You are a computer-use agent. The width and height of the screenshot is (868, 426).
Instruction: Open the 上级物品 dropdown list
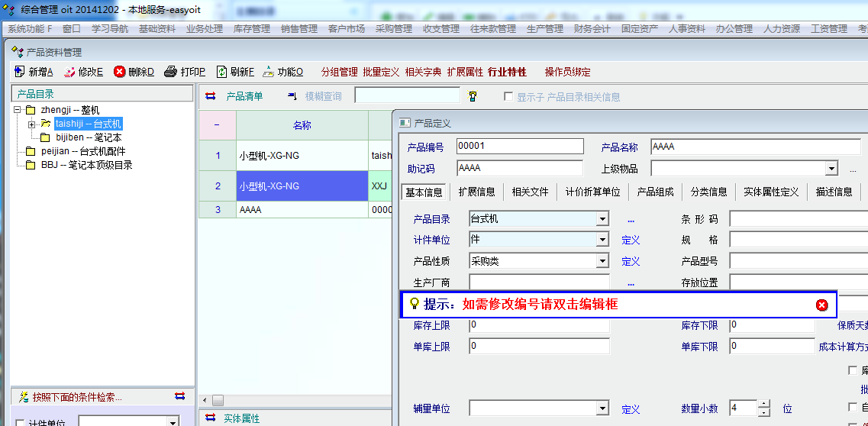point(831,169)
